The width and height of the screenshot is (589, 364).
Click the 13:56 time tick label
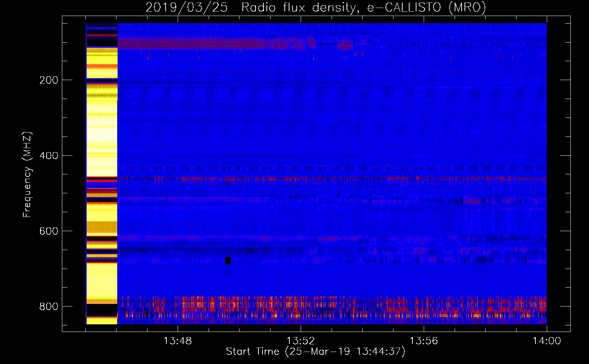click(424, 341)
